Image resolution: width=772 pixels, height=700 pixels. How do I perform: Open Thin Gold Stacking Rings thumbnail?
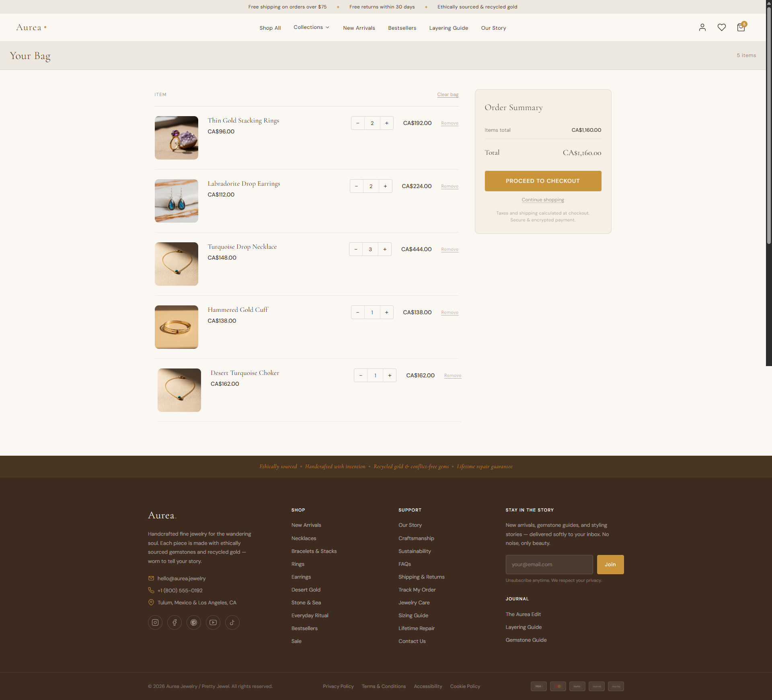177,138
